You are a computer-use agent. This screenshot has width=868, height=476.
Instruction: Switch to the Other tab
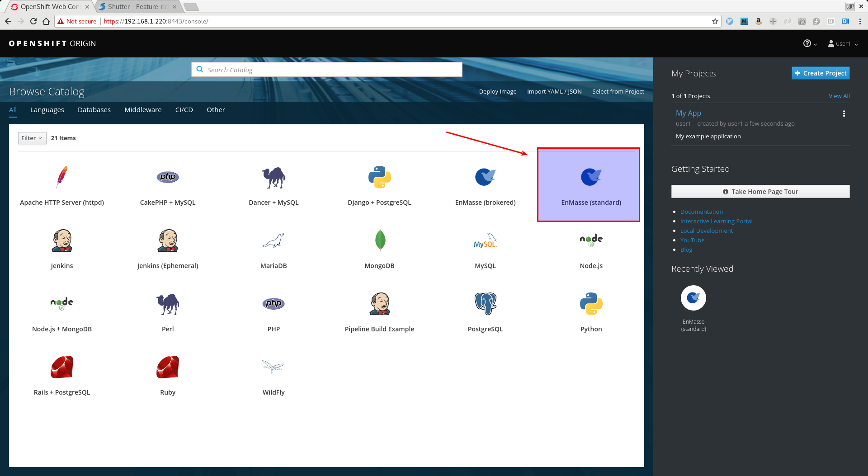216,110
